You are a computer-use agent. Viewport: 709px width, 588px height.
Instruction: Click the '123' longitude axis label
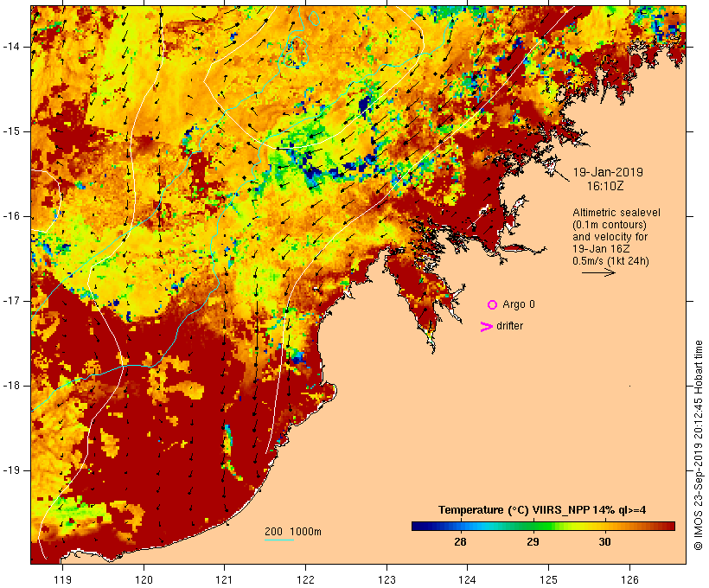[x=386, y=579]
